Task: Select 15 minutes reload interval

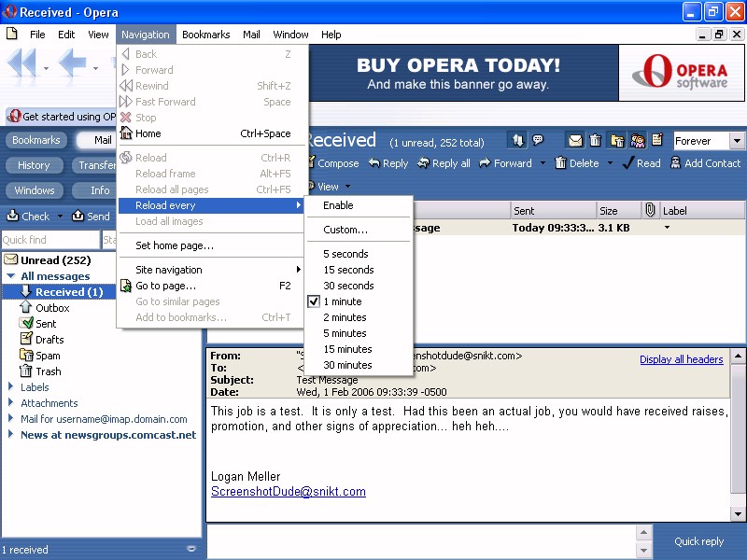Action: point(359,349)
